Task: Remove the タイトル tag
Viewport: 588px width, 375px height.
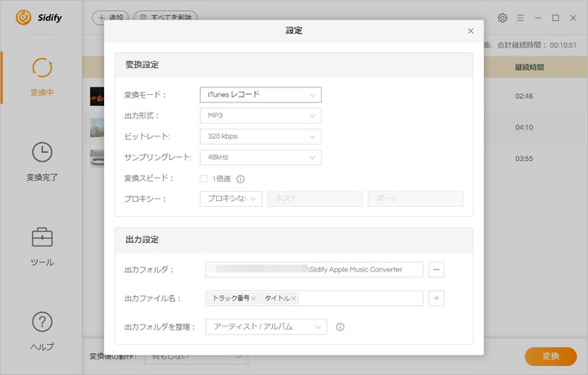Action: click(294, 298)
